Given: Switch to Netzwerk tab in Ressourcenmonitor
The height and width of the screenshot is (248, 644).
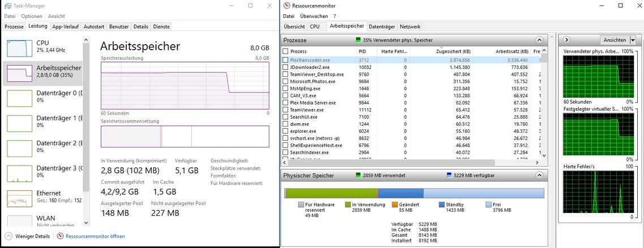Looking at the screenshot, I should tap(410, 27).
